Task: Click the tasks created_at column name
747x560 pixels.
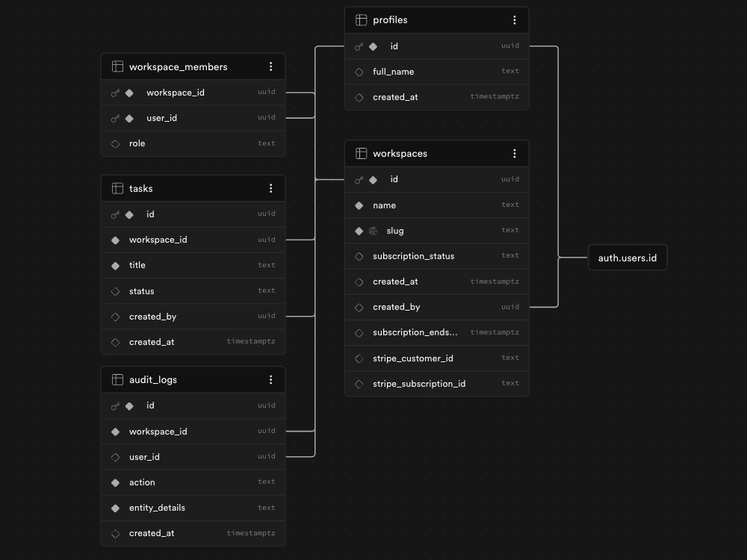Action: tap(152, 342)
